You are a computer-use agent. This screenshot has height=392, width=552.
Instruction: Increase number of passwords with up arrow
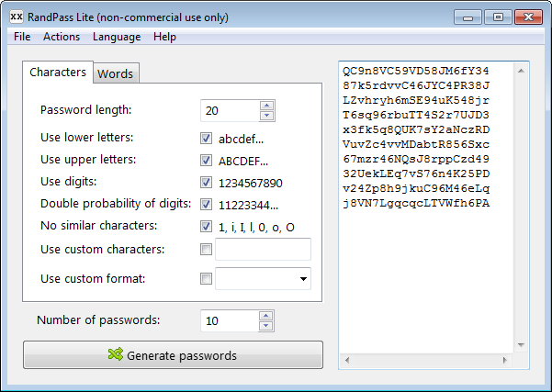(x=266, y=316)
